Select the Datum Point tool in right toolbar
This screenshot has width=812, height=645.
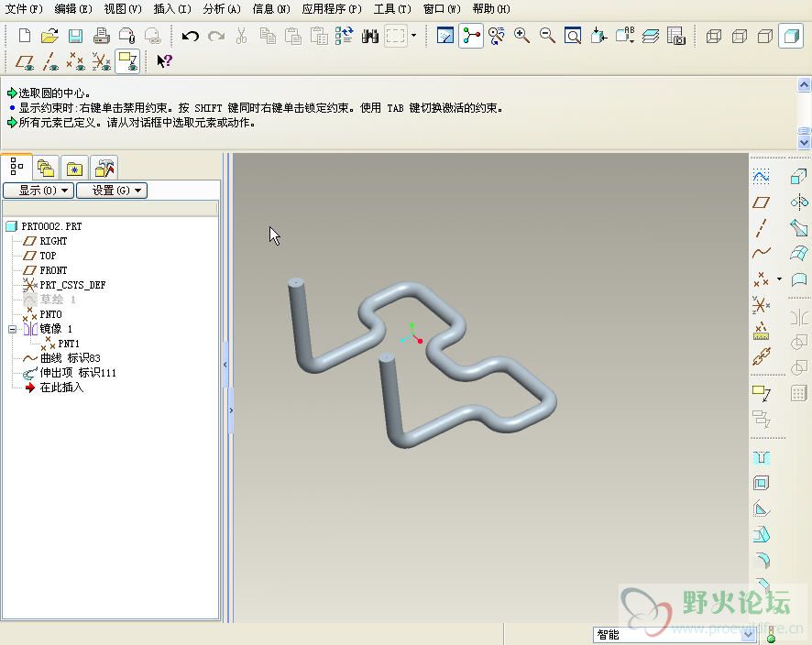tap(761, 279)
